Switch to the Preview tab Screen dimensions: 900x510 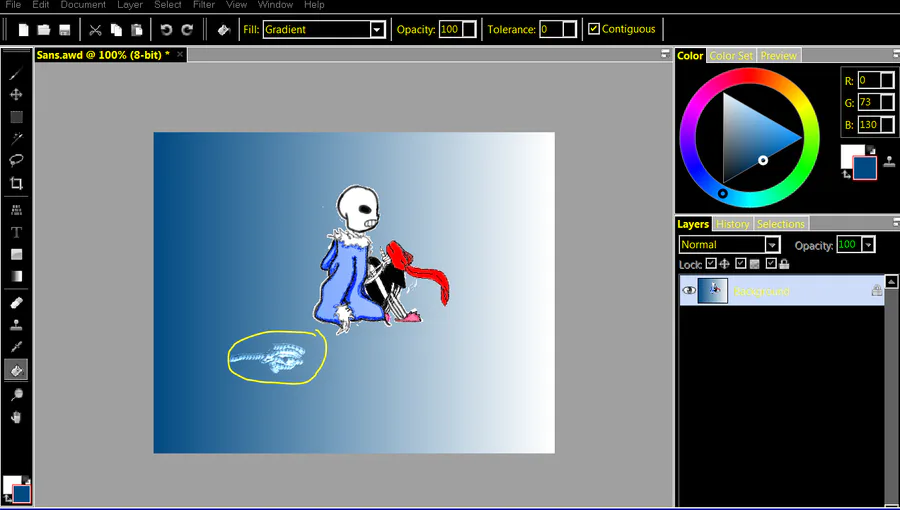point(779,56)
